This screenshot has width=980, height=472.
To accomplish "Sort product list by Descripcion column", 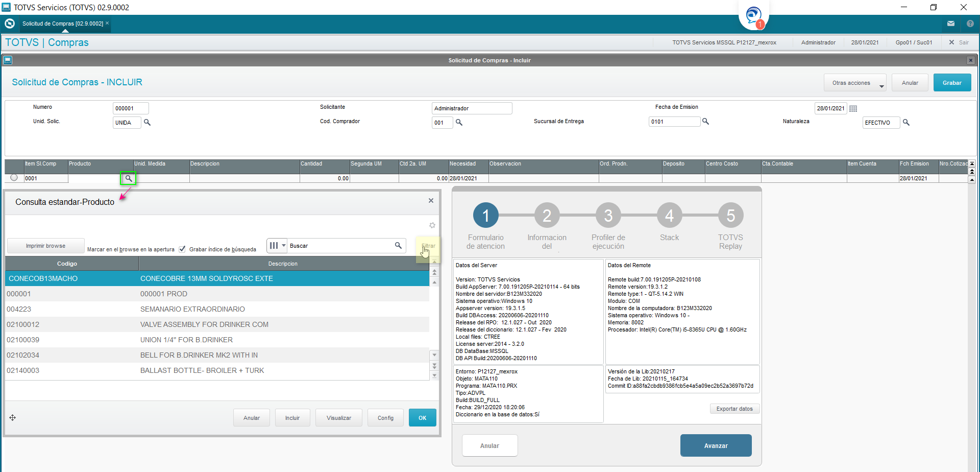I will click(x=283, y=264).
